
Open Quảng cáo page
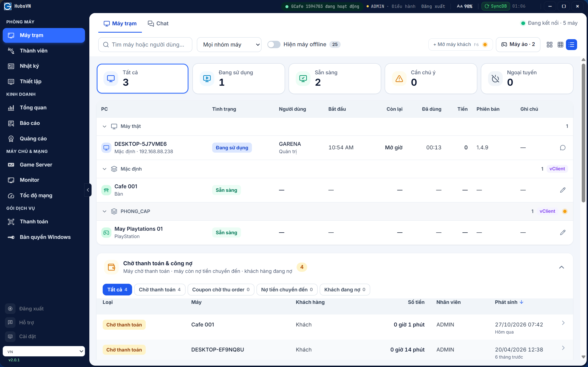tap(44, 138)
